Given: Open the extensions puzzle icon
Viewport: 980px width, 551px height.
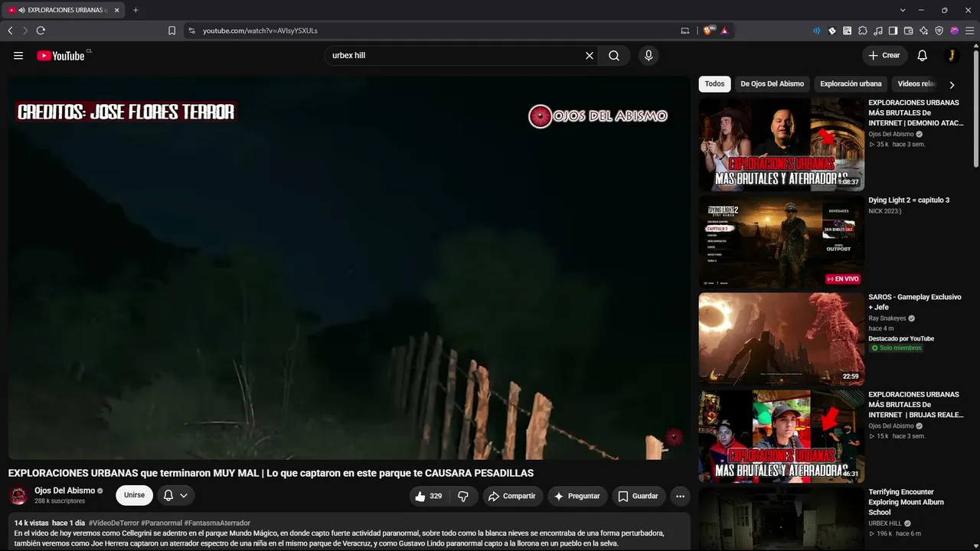Looking at the screenshot, I should (862, 31).
